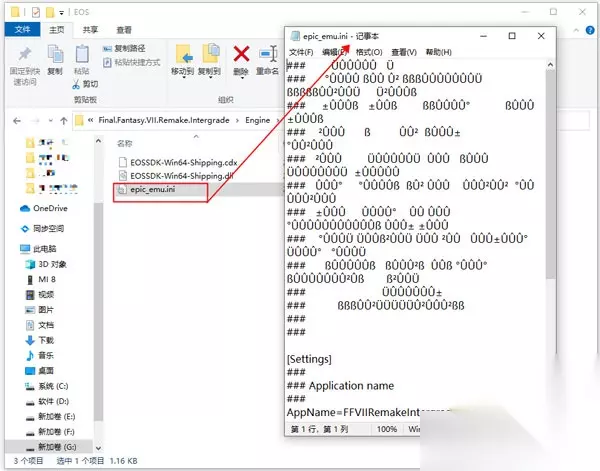Select This PC (此电脑) in sidebar
This screenshot has width=600, height=471.
pos(38,249)
